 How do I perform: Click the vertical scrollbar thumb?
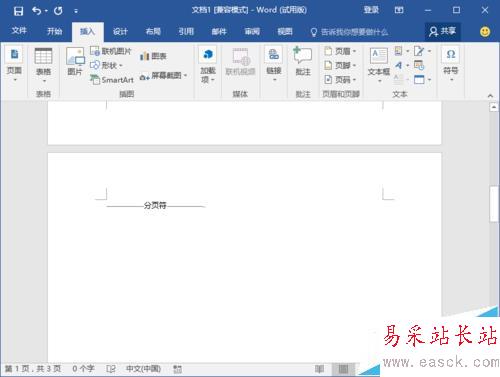click(x=494, y=204)
